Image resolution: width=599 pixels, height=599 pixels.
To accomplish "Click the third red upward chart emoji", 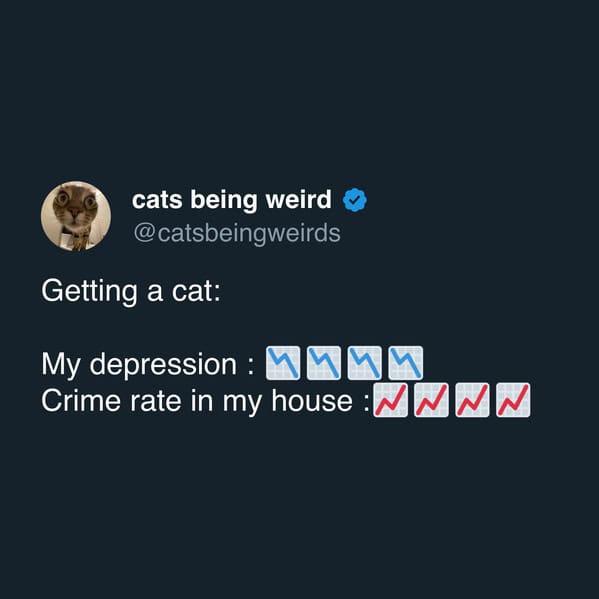I will click(472, 400).
